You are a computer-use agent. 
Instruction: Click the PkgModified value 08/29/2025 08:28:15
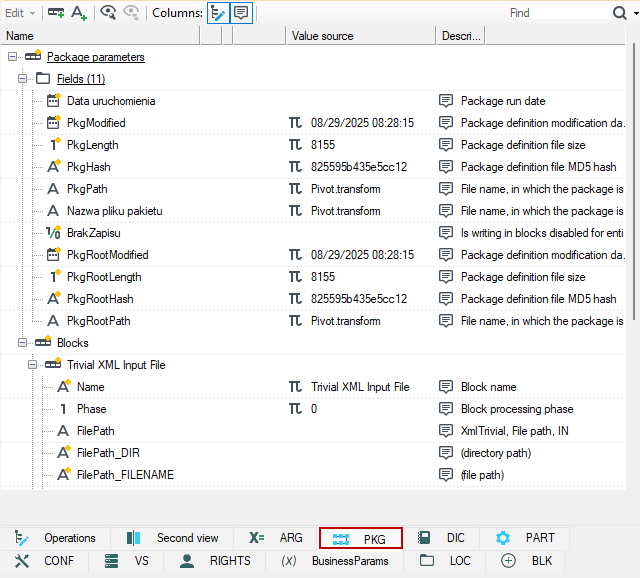(x=362, y=123)
